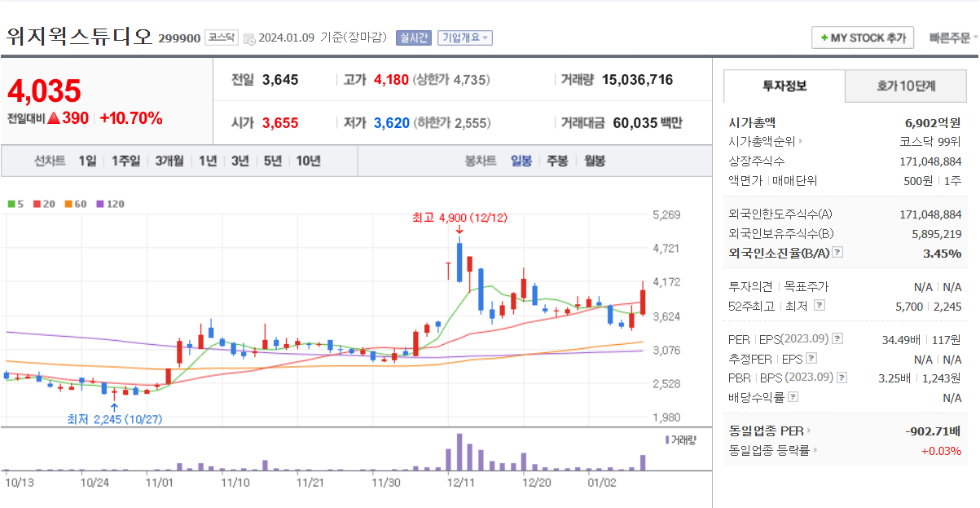Click the 동일업종 PER label

point(765,431)
